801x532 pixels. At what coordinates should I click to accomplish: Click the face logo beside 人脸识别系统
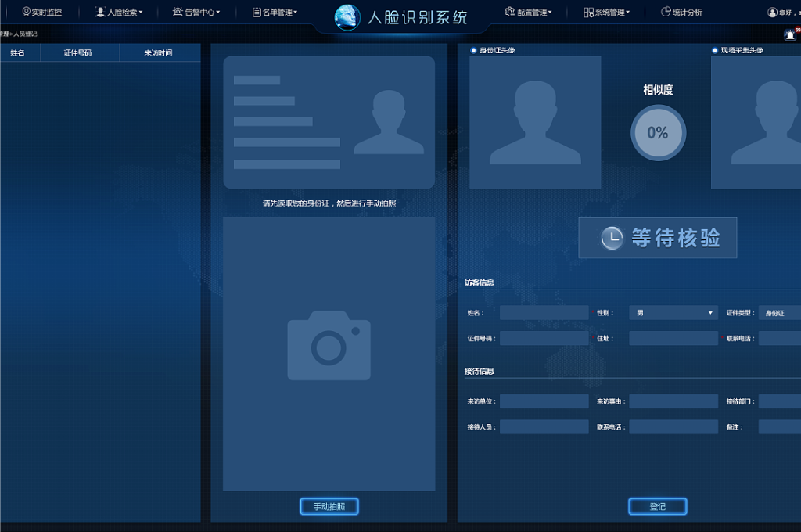point(347,17)
